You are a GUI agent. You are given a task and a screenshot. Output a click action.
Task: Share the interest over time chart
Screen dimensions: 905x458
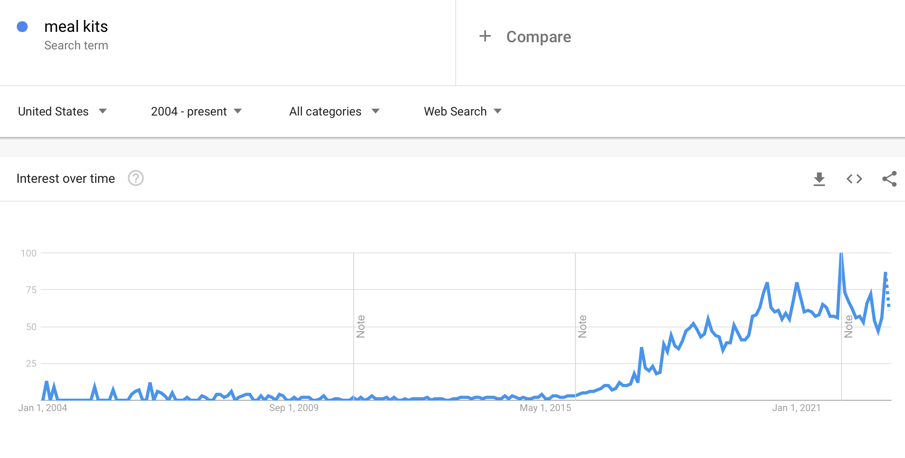pos(889,179)
